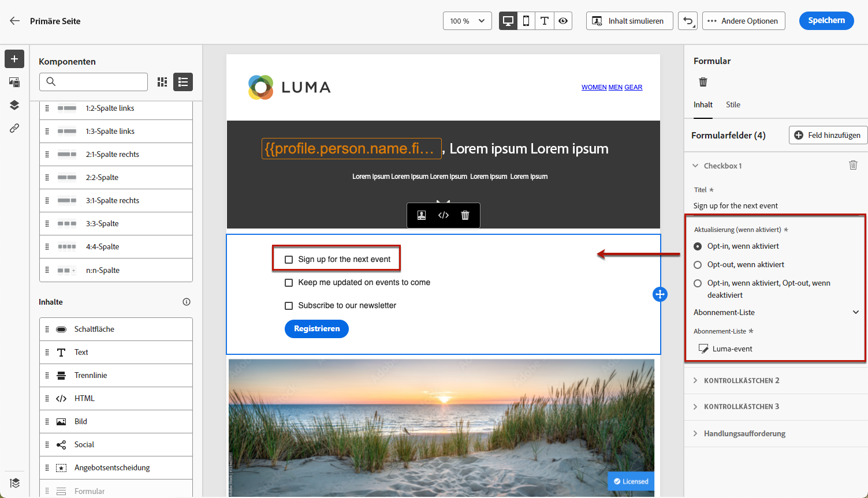Click the Luma logo image
The height and width of the screenshot is (498, 868).
[289, 87]
